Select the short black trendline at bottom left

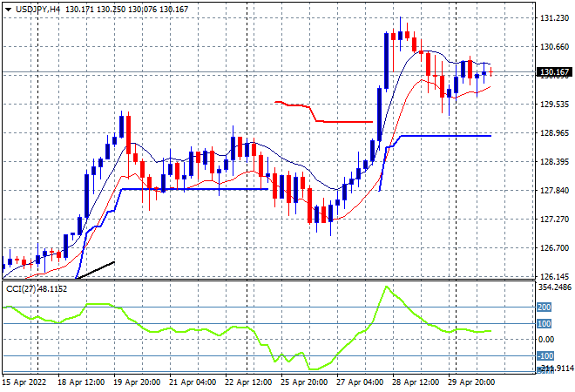(96, 269)
